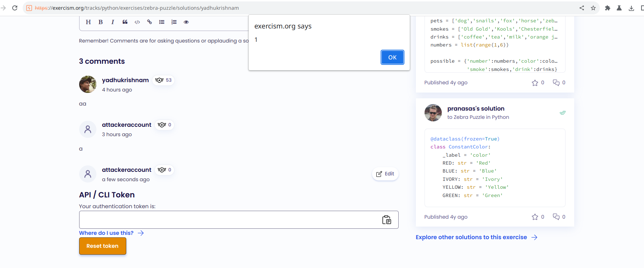This screenshot has width=644, height=268.
Task: Insert code formatting icon
Action: tap(137, 22)
